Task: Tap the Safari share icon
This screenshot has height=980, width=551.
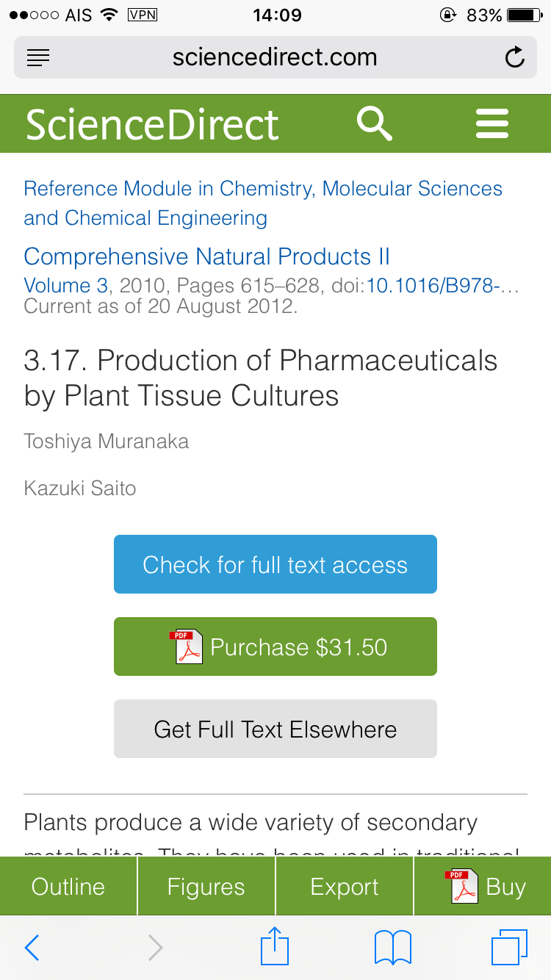Action: click(x=275, y=946)
